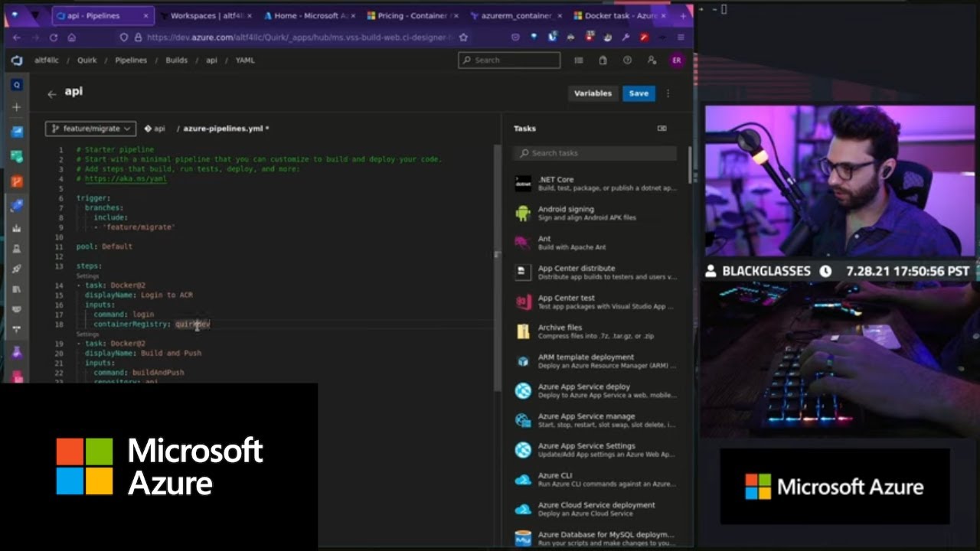Image resolution: width=980 pixels, height=551 pixels.
Task: Switch to Pricing - Container browser tab
Action: point(412,15)
